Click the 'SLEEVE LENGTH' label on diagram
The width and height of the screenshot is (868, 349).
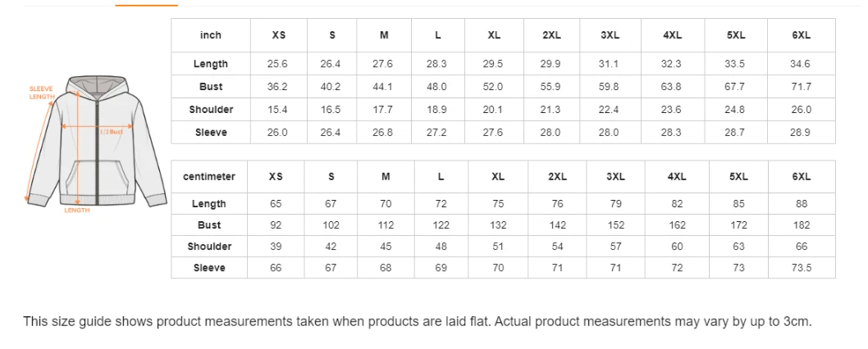(x=42, y=93)
